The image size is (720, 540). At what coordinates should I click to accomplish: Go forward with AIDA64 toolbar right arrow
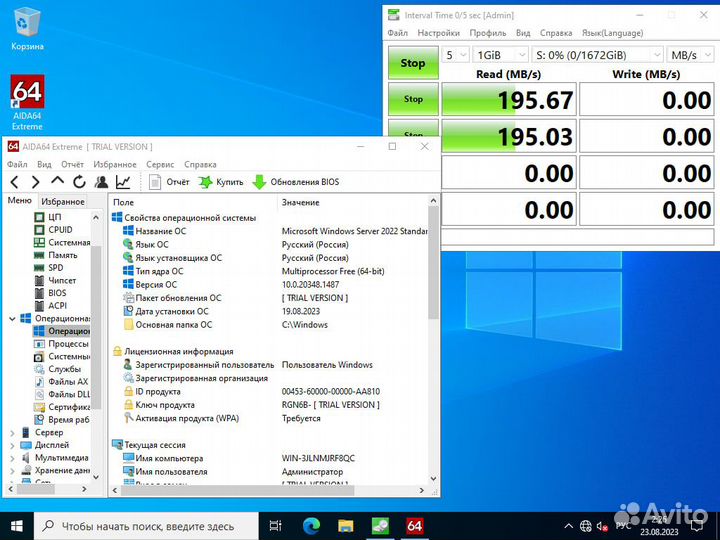pyautogui.click(x=35, y=182)
